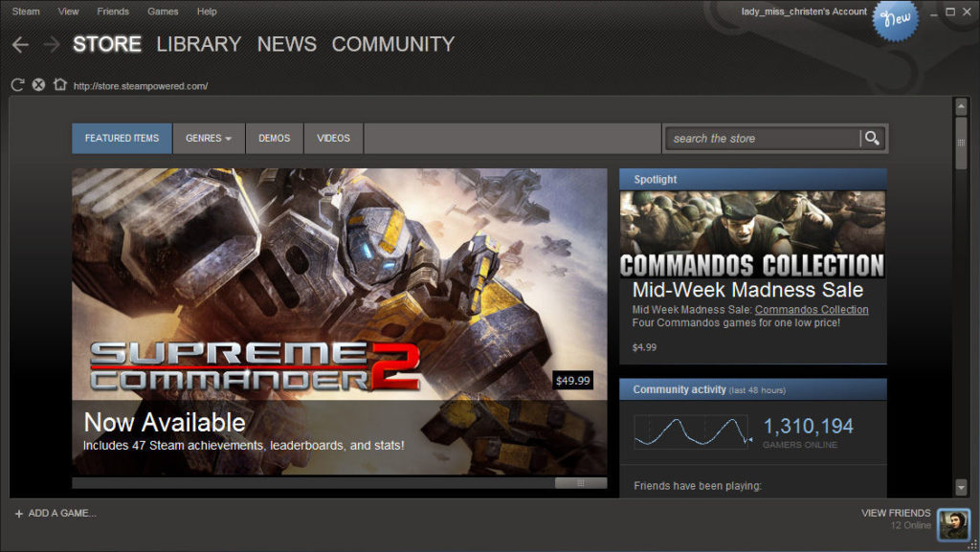Open the Games menu
This screenshot has width=980, height=552.
pyautogui.click(x=163, y=11)
